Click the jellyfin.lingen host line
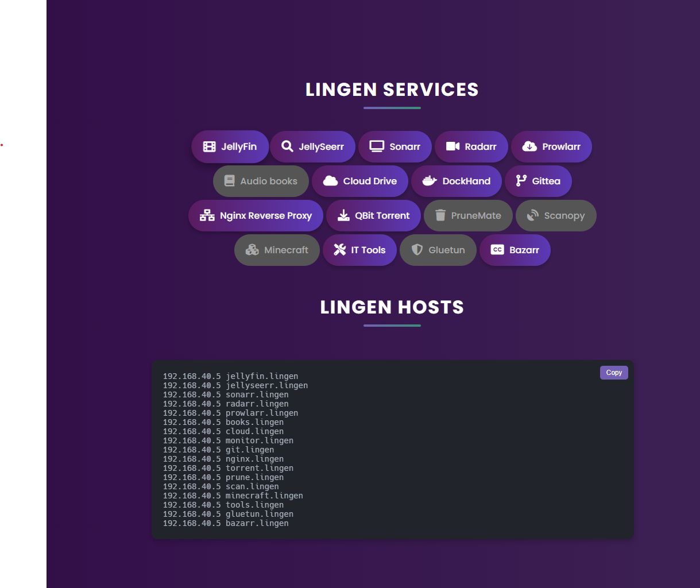The image size is (700, 588). pos(231,376)
